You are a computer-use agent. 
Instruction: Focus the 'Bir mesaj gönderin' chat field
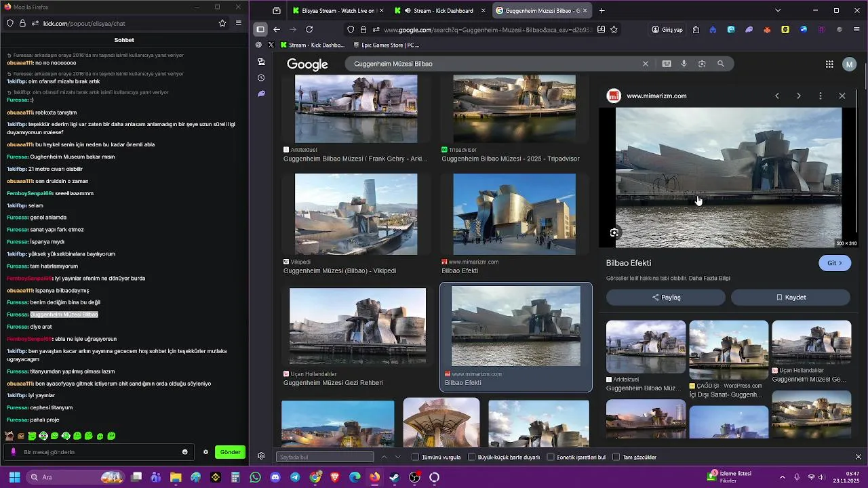coord(100,452)
